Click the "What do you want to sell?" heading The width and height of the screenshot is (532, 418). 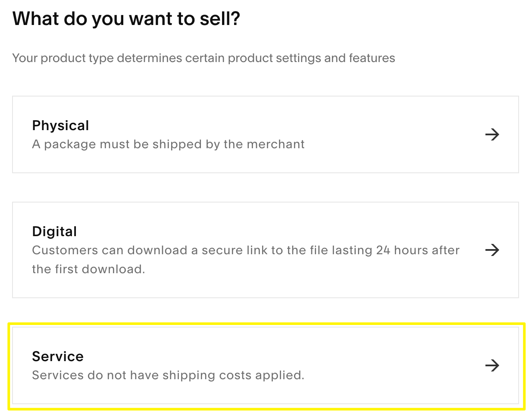click(126, 19)
